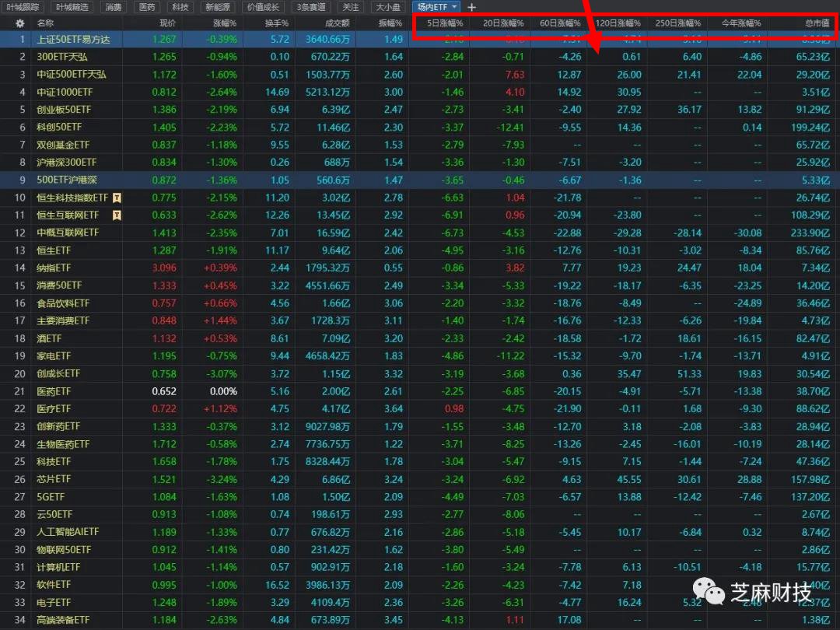Select the 计算机ETF row name
This screenshot has width=840, height=630.
pos(58,567)
